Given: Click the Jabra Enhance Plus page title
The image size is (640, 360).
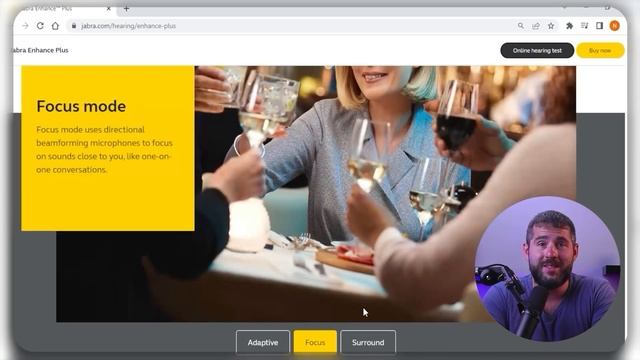Looking at the screenshot, I should (40, 50).
